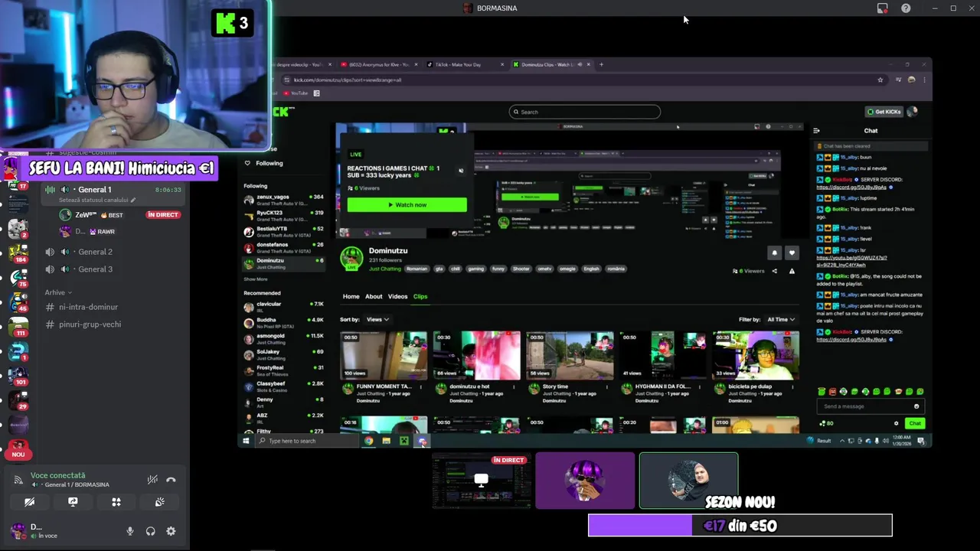Viewport: 980px width, 551px height.
Task: Open the YouTube bookmark in streamed Chrome
Action: 296,93
